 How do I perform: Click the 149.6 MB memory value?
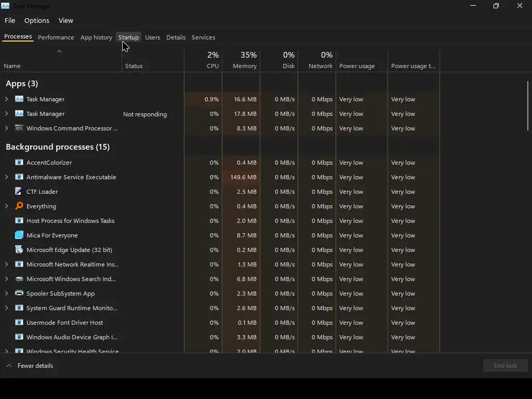[243, 177]
